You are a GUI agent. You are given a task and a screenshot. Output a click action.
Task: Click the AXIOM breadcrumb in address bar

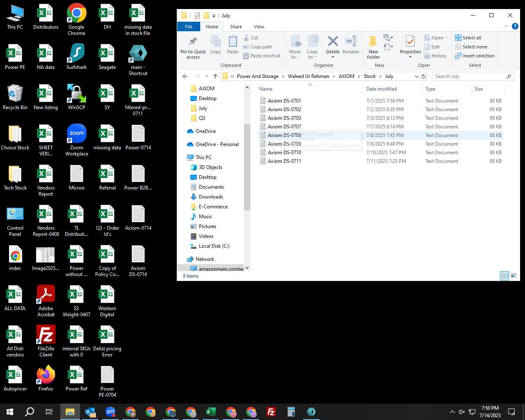(x=346, y=76)
